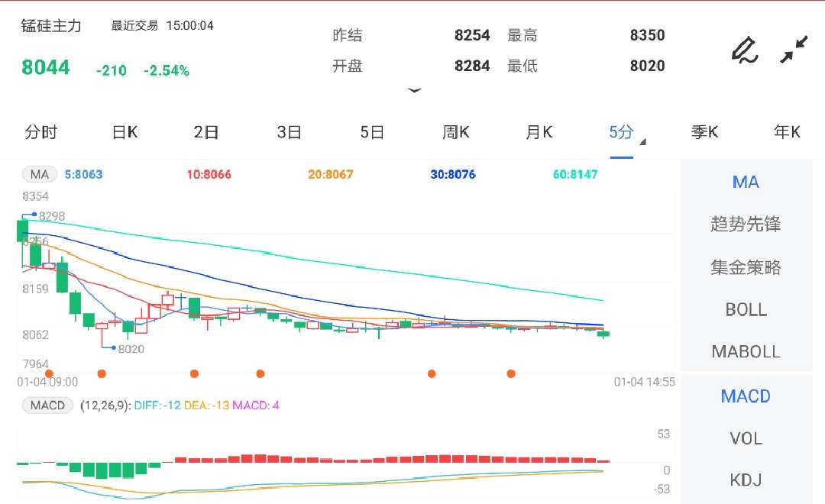Image resolution: width=825 pixels, height=504 pixels.
Task: Click the 昨结 8254 value
Action: [x=472, y=35]
